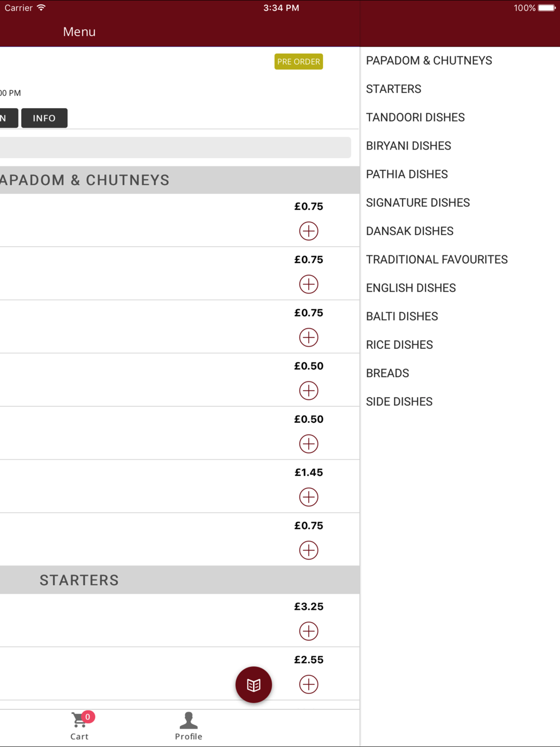Image resolution: width=560 pixels, height=747 pixels.
Task: Tap the STARTERS section header
Action: [180, 580]
